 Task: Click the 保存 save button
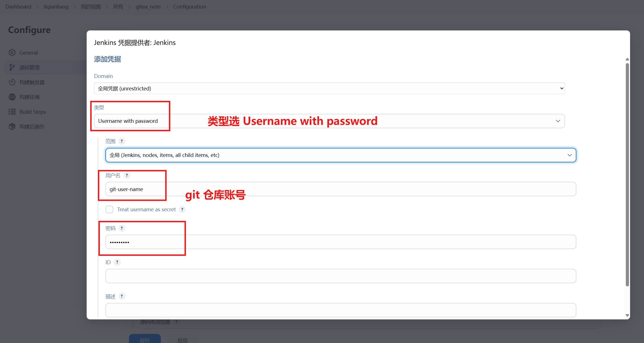pyautogui.click(x=145, y=339)
